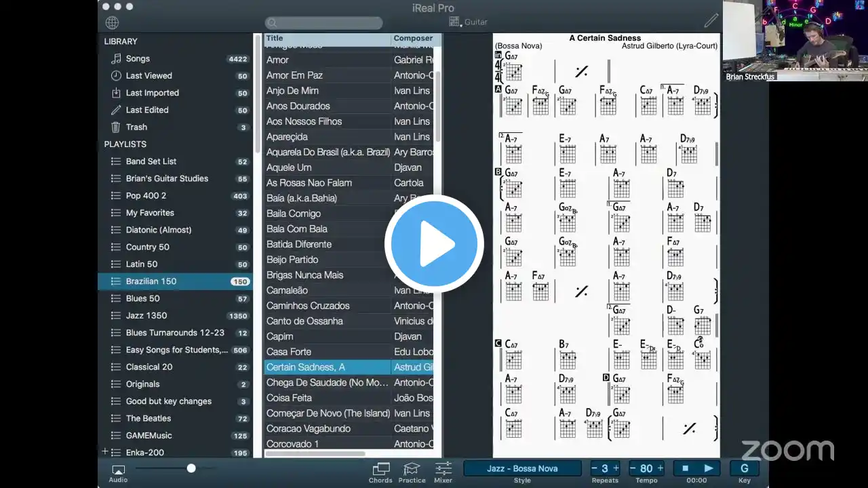Open the Practice options
The image size is (868, 488).
click(412, 472)
